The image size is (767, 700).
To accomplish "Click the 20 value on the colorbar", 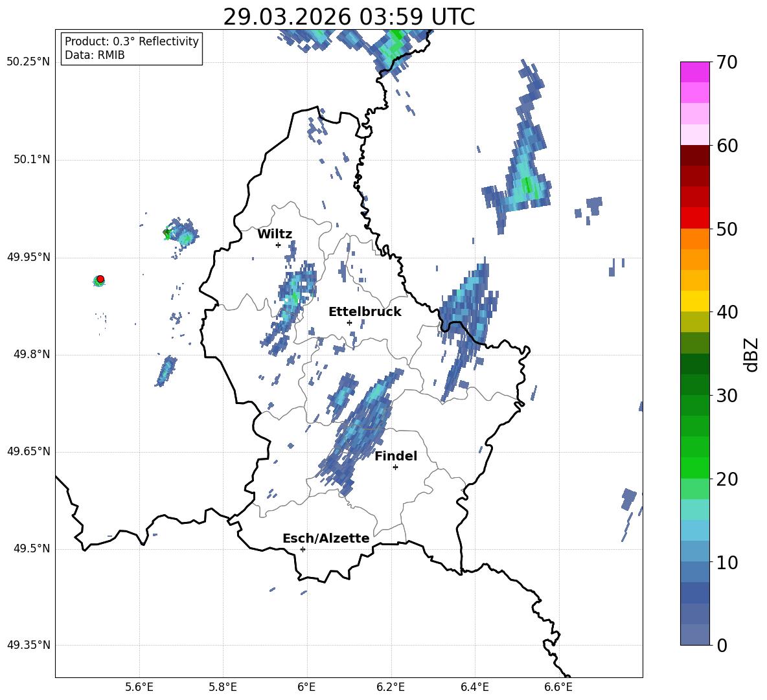I will [727, 479].
